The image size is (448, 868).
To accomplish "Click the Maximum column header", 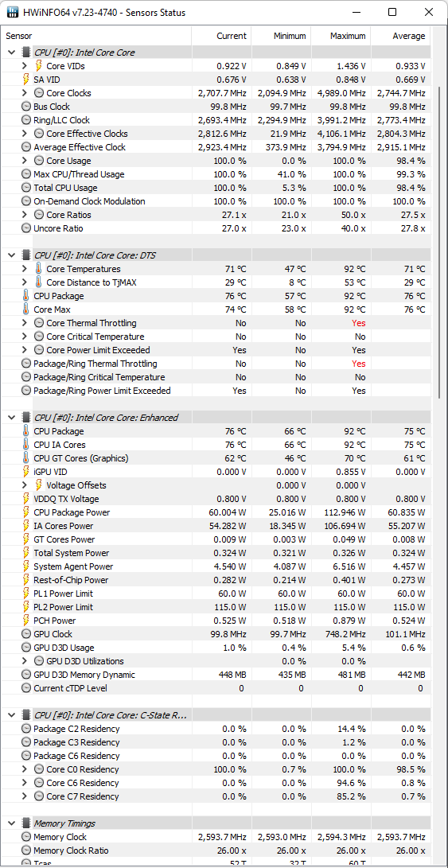I will (341, 36).
